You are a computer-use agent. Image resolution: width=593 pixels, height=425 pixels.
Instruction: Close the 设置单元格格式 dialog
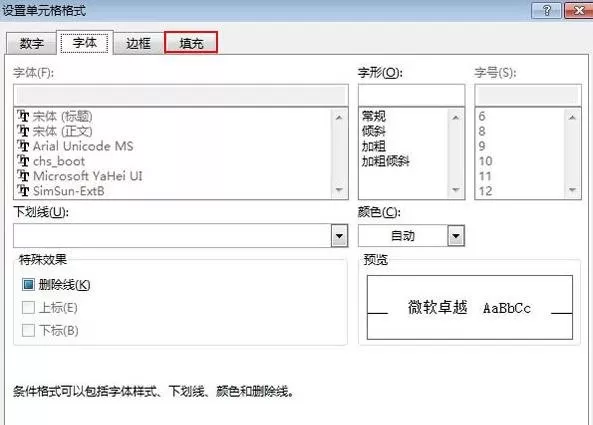pos(579,10)
